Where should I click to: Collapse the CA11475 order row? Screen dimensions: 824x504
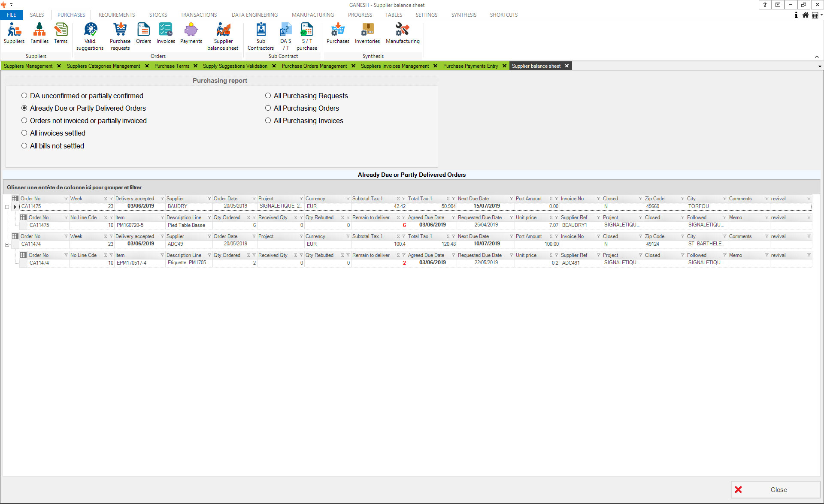click(7, 207)
